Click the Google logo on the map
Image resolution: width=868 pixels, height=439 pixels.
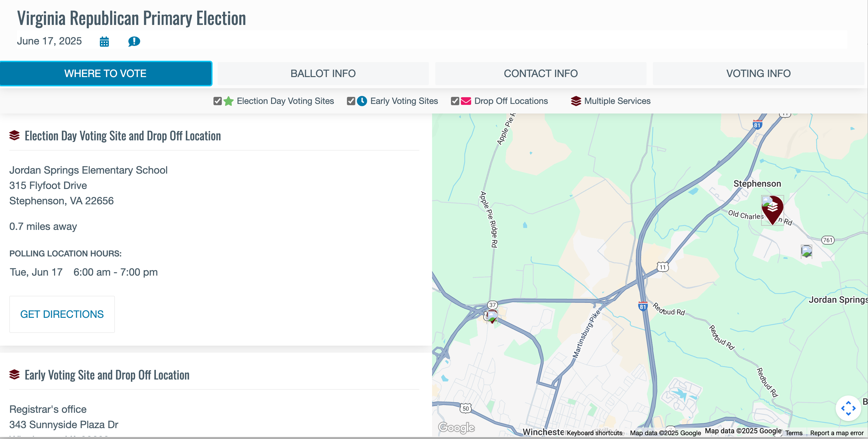[456, 427]
